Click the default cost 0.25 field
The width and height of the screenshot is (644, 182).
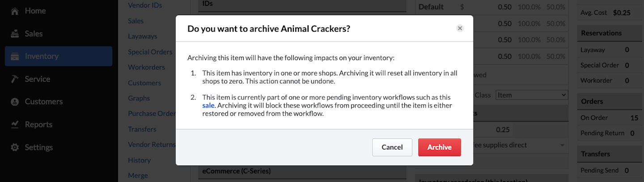point(503,130)
